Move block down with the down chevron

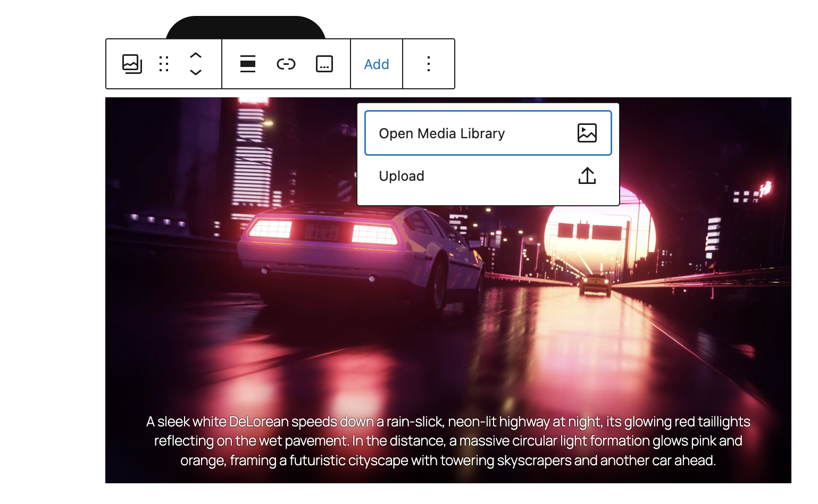pos(196,72)
